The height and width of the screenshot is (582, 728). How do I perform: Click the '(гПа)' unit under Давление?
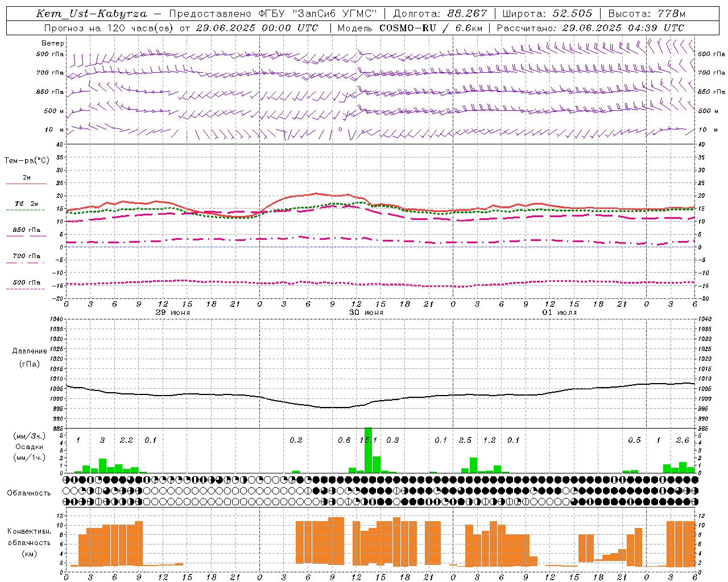pyautogui.click(x=30, y=364)
